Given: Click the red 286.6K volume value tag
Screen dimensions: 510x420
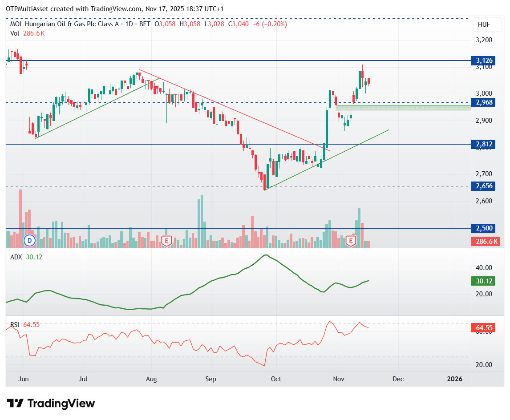Looking at the screenshot, I should point(485,242).
